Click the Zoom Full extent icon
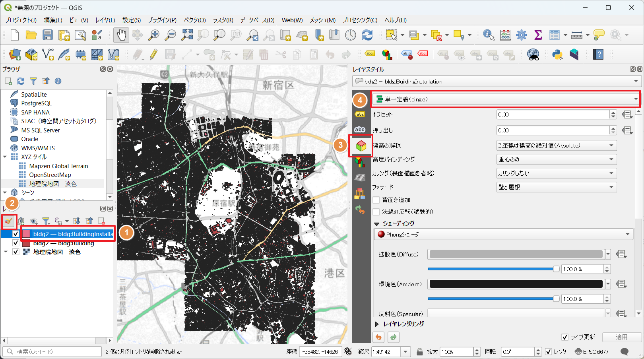 coord(187,35)
